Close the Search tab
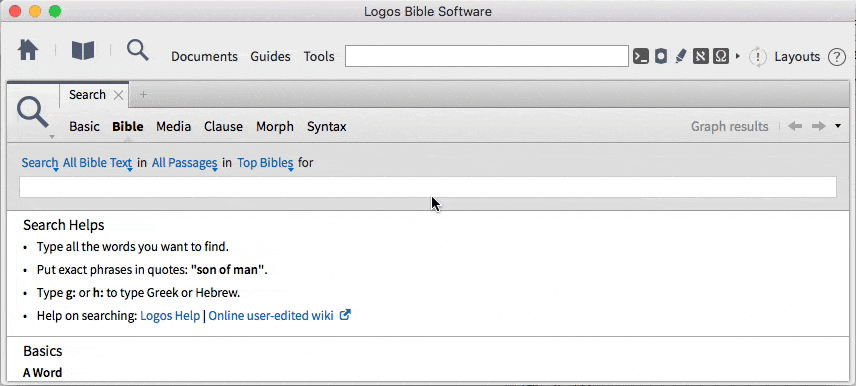Image resolution: width=856 pixels, height=386 pixels. point(118,95)
